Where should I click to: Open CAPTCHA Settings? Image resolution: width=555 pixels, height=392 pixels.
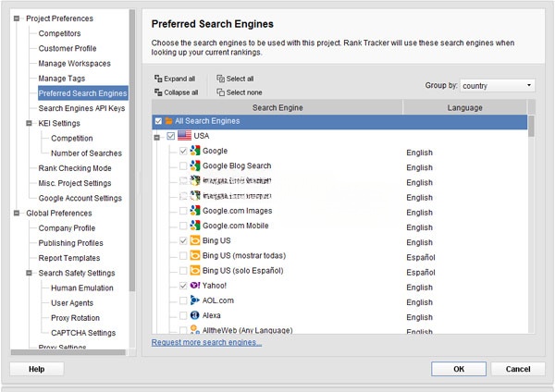coord(83,333)
